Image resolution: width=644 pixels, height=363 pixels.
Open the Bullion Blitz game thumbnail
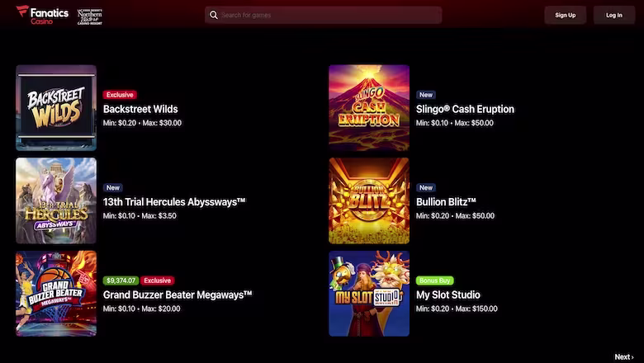coord(369,200)
